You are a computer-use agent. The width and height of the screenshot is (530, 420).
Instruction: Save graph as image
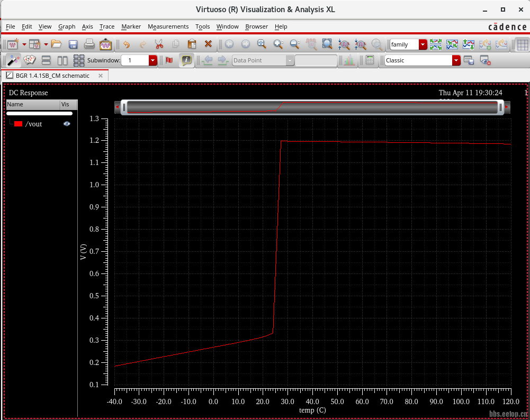(x=105, y=44)
